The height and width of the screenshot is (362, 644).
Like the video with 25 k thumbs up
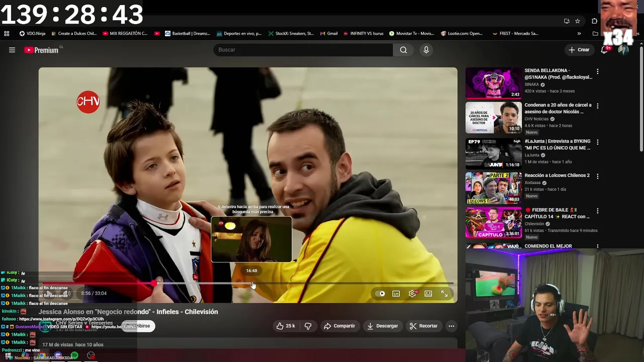click(285, 326)
